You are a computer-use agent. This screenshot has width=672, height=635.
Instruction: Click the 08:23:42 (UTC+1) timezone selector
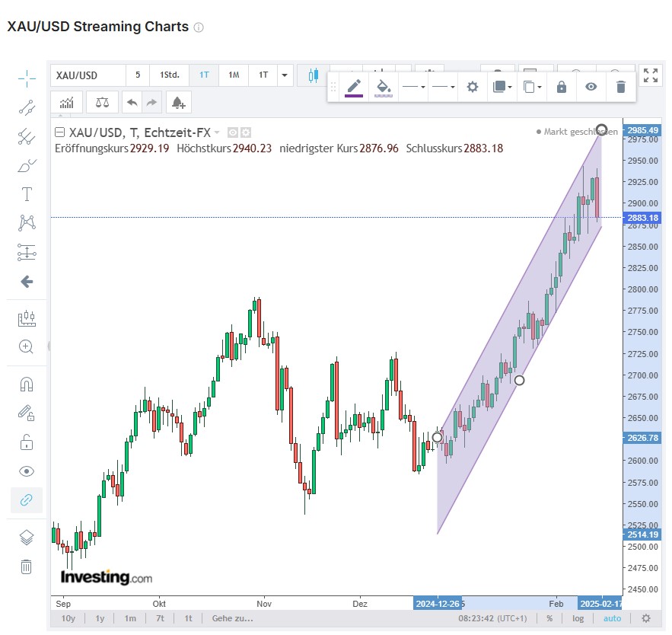pyautogui.click(x=492, y=618)
